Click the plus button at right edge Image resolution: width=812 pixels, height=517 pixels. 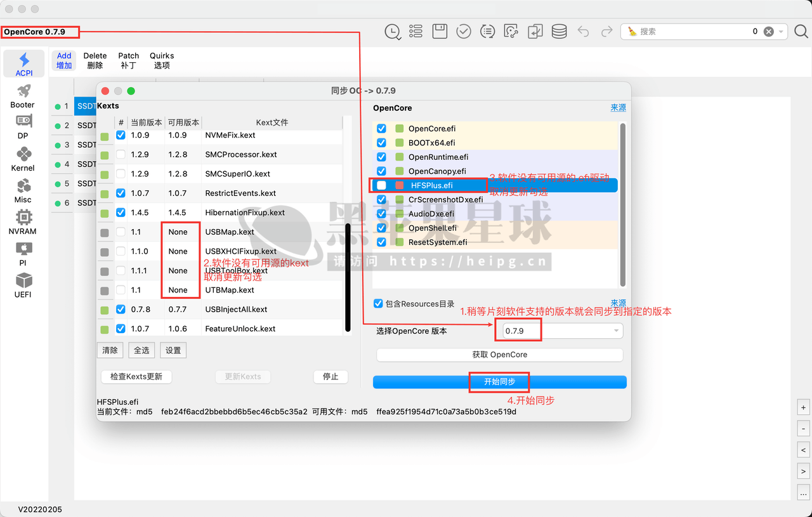point(804,407)
